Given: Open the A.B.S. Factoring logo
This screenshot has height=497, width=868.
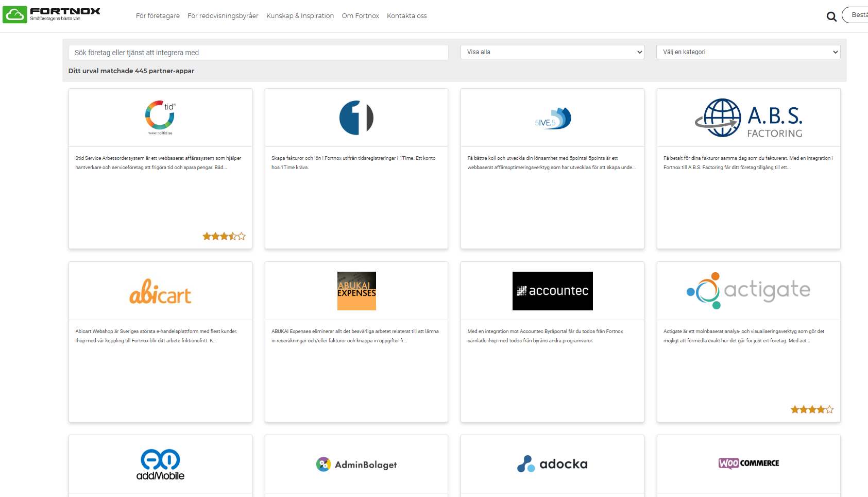Looking at the screenshot, I should (748, 118).
